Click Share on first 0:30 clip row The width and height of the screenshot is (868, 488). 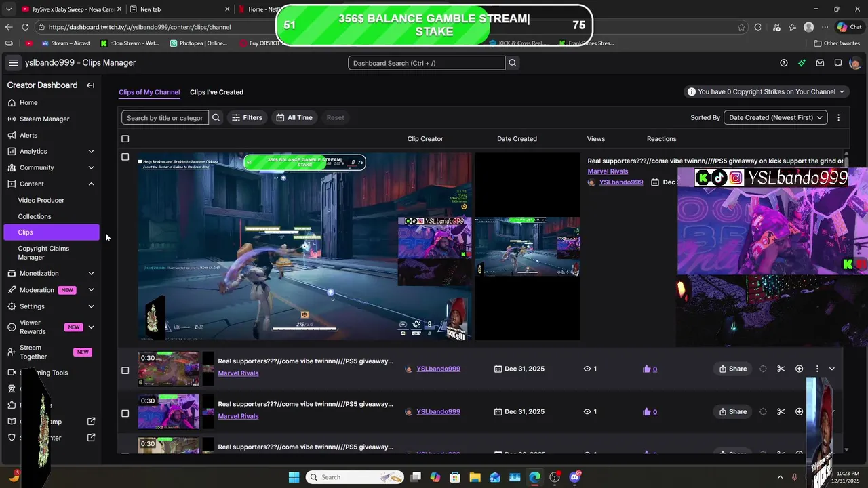click(732, 369)
